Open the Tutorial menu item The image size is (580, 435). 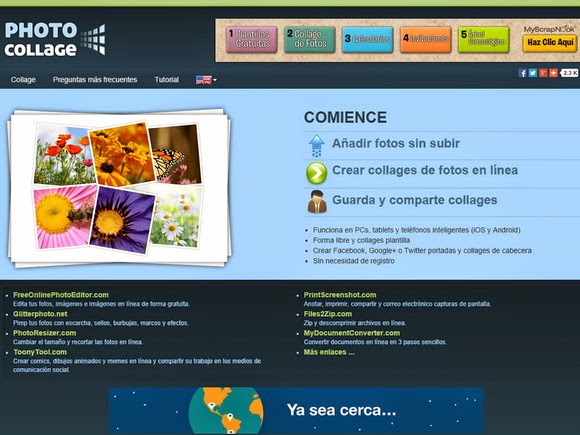(x=166, y=80)
